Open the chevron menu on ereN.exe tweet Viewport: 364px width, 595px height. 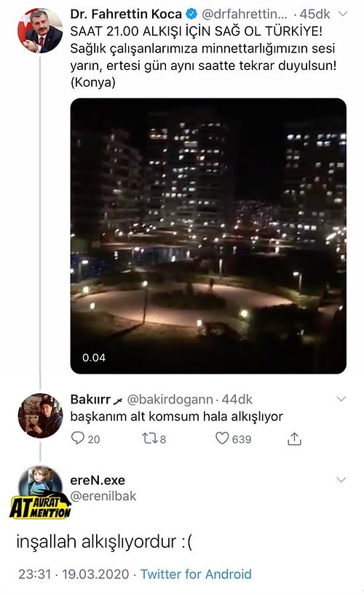pyautogui.click(x=341, y=480)
